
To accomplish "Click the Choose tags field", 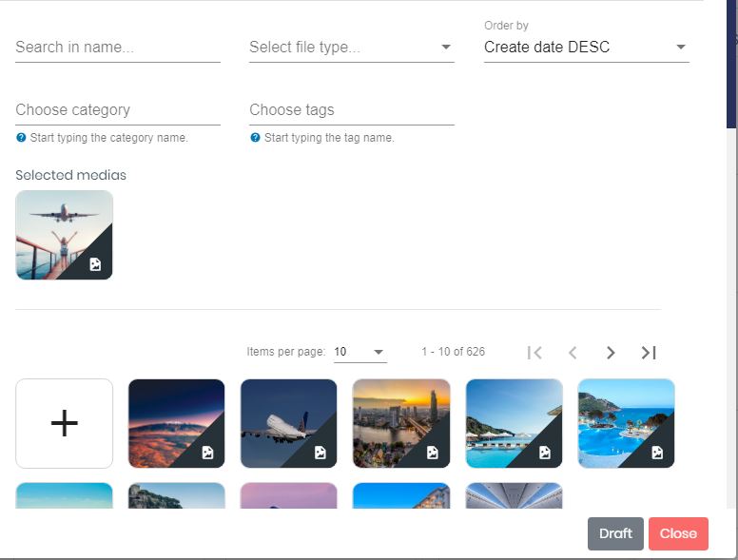I will 352,110.
